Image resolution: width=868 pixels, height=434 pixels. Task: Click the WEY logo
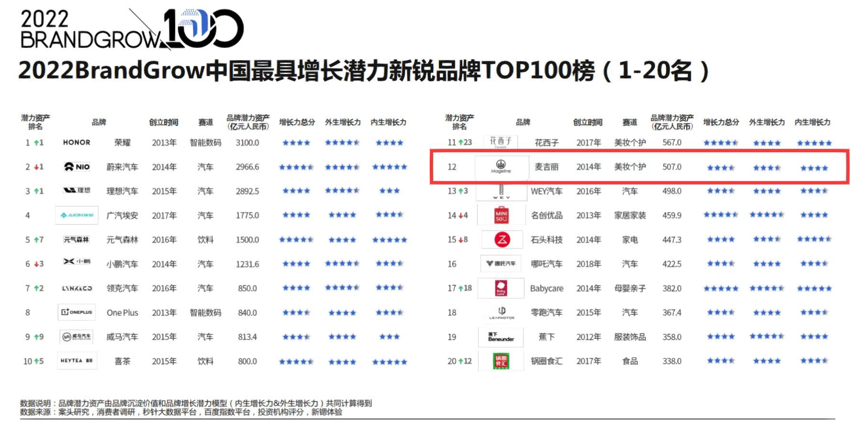click(501, 191)
